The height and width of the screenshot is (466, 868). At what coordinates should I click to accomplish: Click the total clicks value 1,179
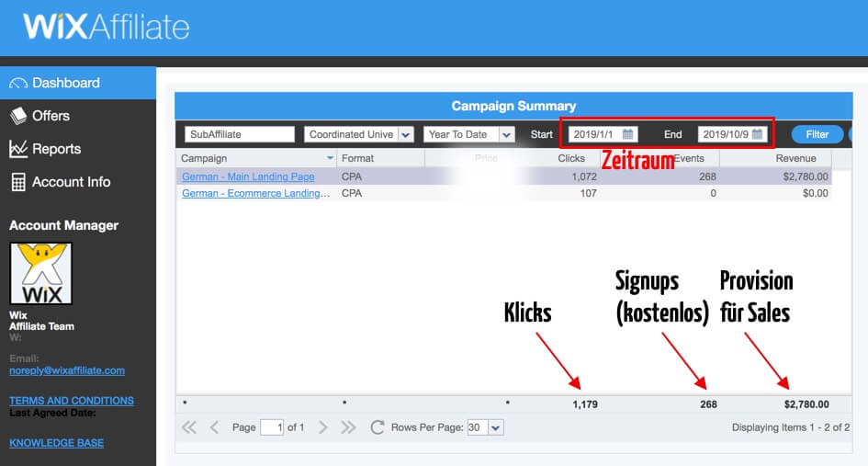point(585,404)
